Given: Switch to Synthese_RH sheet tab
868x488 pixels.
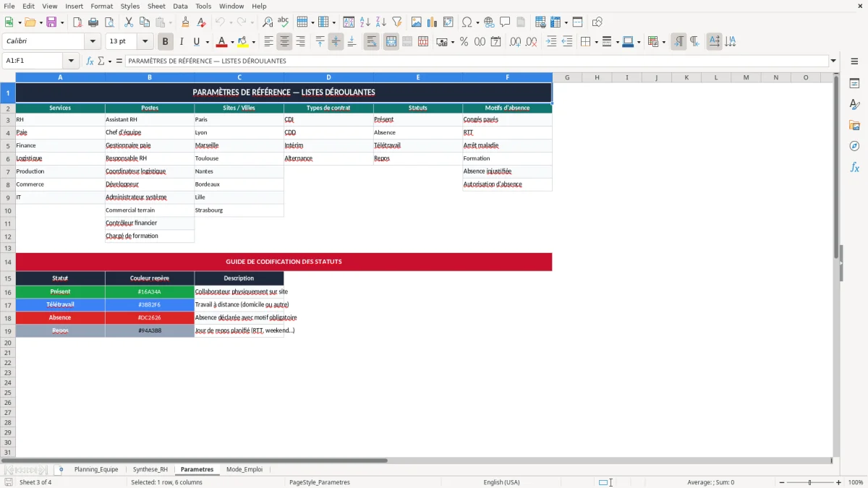Looking at the screenshot, I should pyautogui.click(x=150, y=469).
